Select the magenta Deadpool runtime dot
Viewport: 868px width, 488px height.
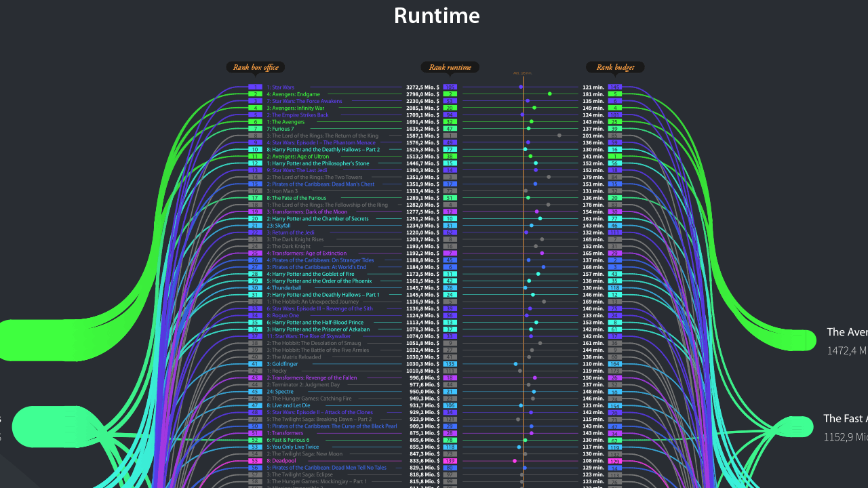click(x=515, y=460)
